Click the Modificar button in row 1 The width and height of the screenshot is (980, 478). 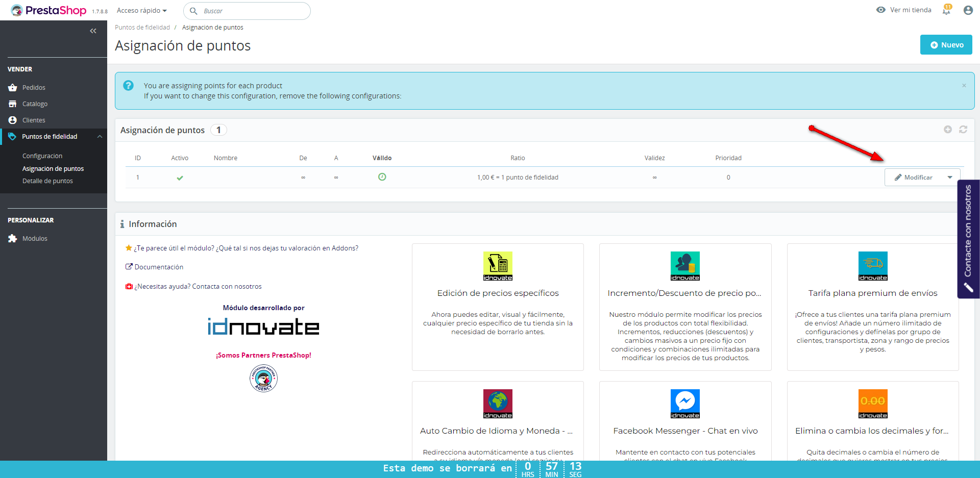(x=913, y=178)
